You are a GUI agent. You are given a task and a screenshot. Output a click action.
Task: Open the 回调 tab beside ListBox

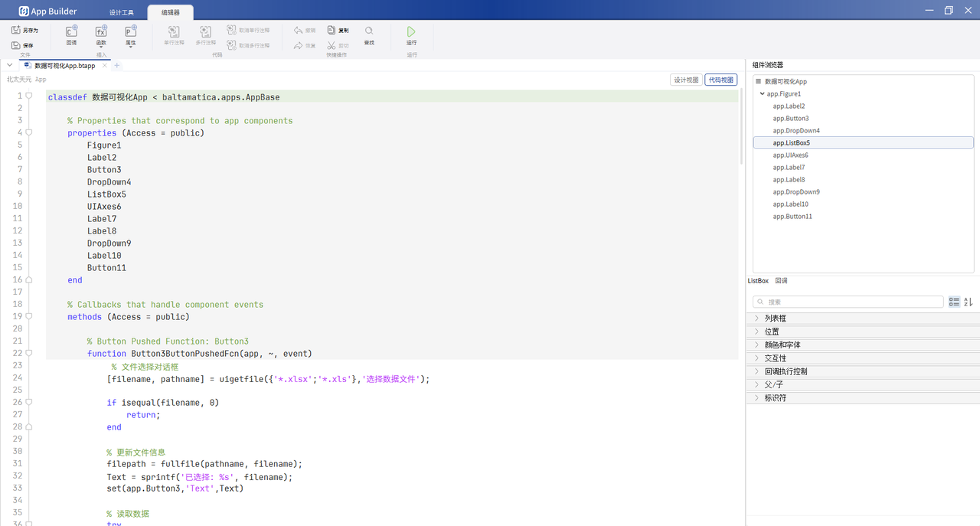point(781,281)
